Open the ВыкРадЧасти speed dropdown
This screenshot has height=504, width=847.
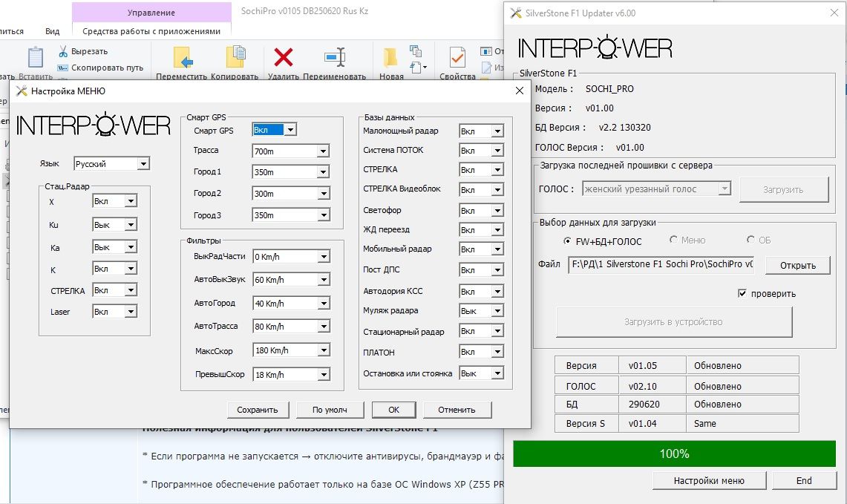coord(324,257)
